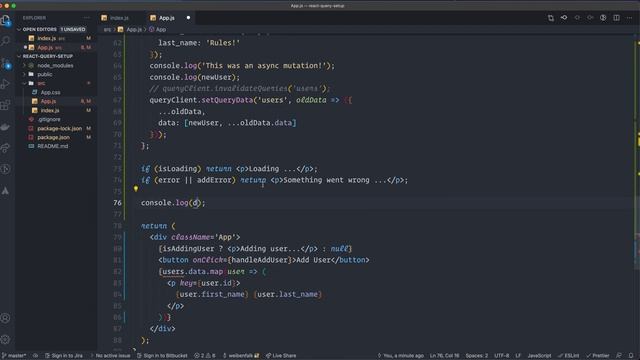Click the view git file history icon
This screenshot has width=640, height=360.
[564, 18]
